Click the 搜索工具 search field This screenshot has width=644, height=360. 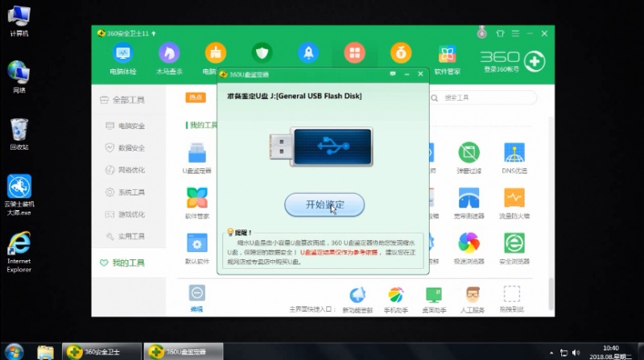pos(483,97)
